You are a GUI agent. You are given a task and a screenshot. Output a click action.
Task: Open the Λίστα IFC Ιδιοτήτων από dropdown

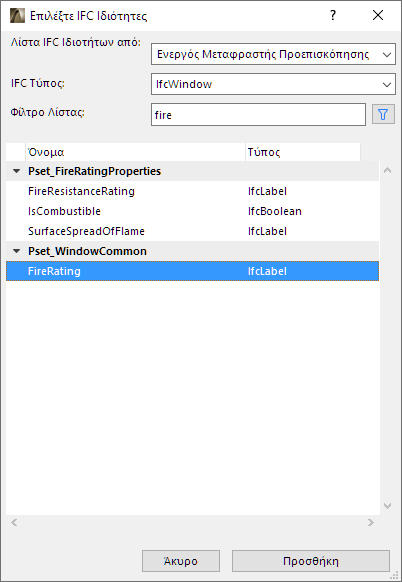click(273, 54)
